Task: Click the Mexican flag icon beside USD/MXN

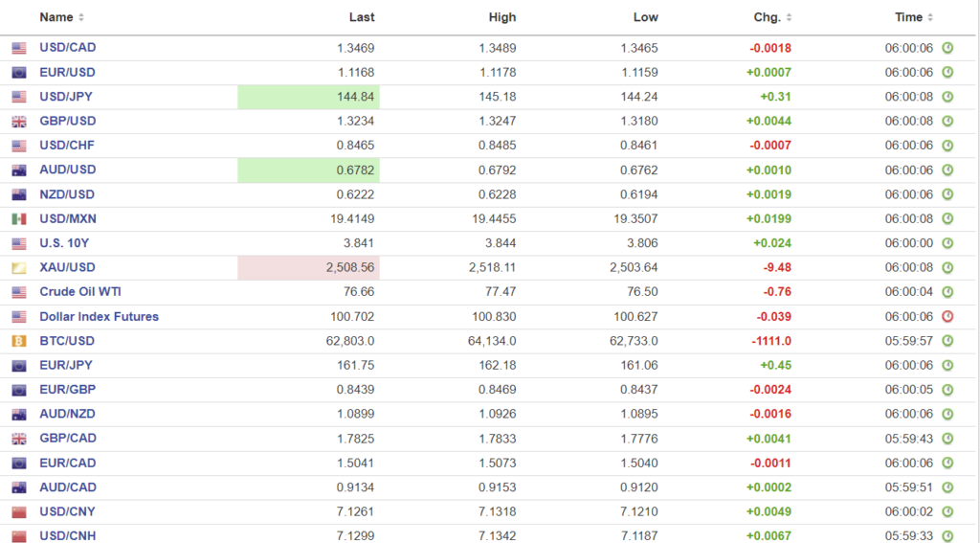Action: coord(19,219)
